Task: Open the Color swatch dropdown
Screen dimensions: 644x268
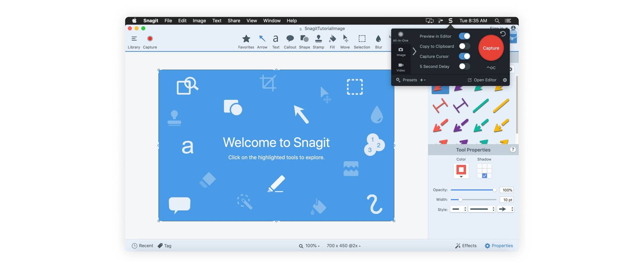Action: tap(461, 171)
